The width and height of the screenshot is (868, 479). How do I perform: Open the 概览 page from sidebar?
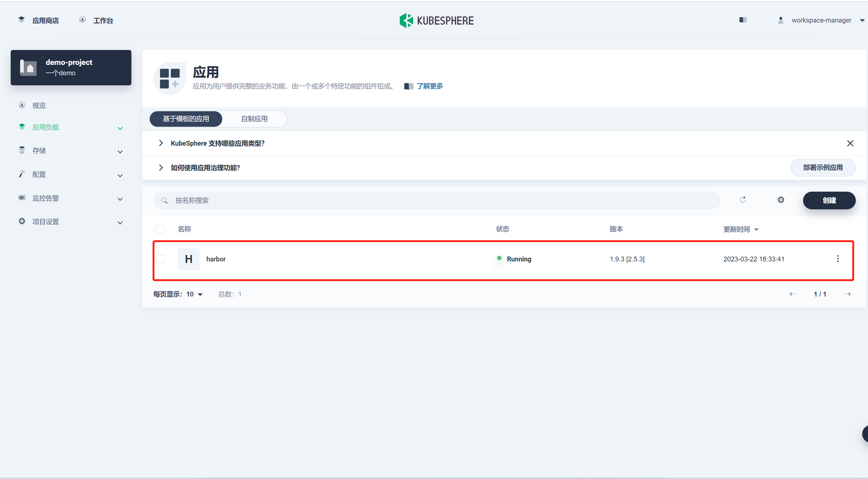(x=39, y=105)
